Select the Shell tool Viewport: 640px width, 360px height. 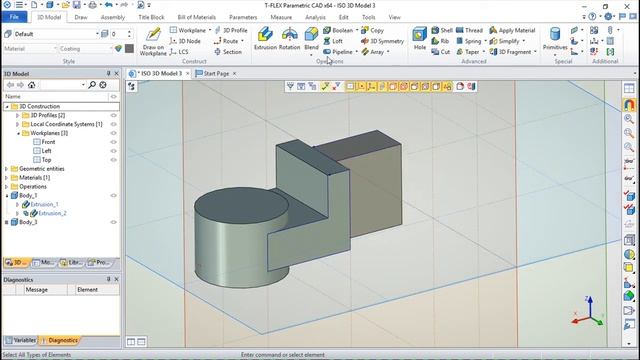point(442,30)
